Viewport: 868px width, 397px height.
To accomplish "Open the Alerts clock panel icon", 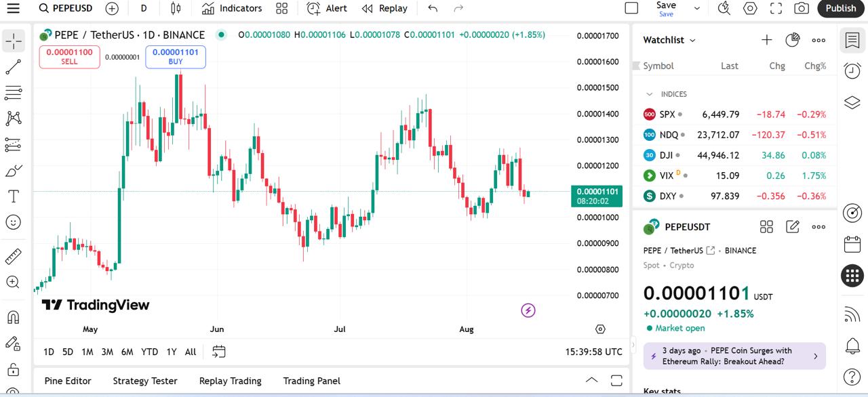I will [x=852, y=70].
